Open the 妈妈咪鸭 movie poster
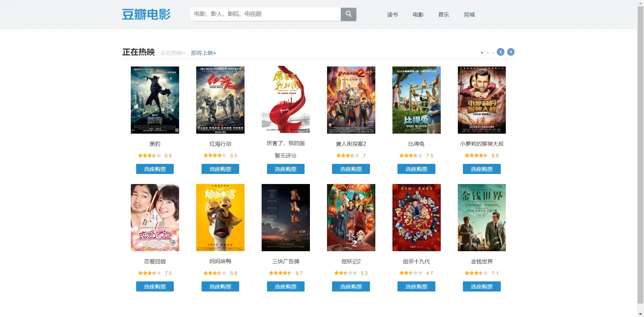This screenshot has width=644, height=317. click(x=220, y=218)
